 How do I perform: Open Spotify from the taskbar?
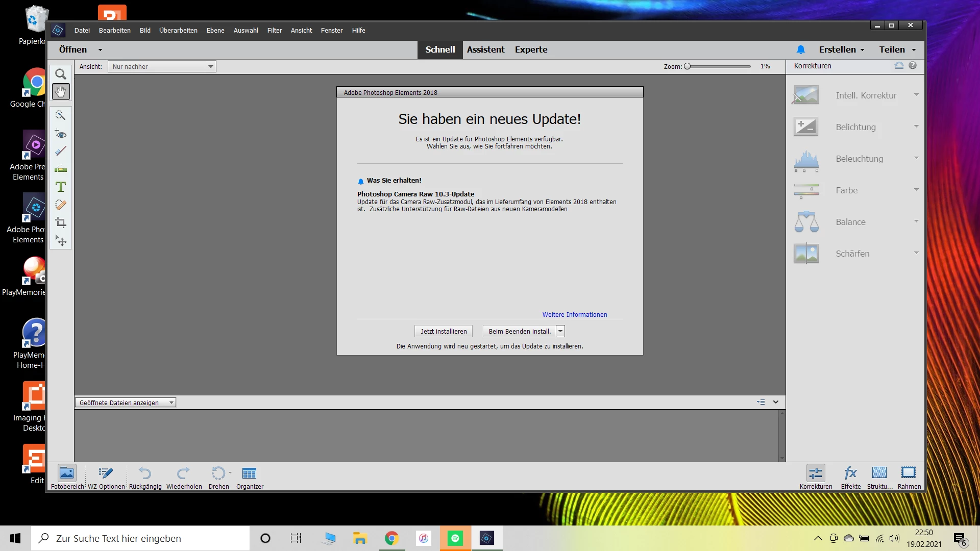click(x=455, y=538)
